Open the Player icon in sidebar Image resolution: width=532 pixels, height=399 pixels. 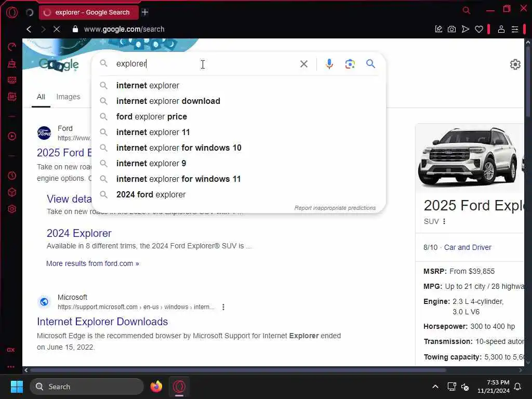pyautogui.click(x=12, y=137)
